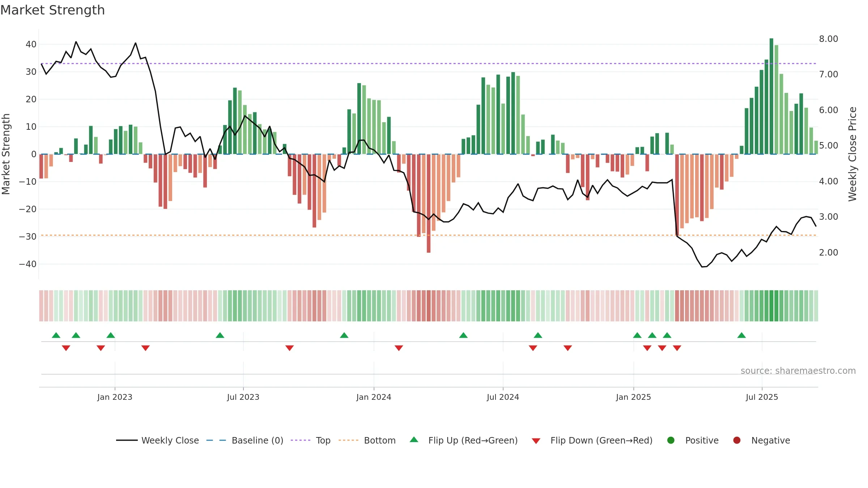This screenshot has width=868, height=488.
Task: Select flip-up marker before Jul 2023
Action: click(x=220, y=335)
